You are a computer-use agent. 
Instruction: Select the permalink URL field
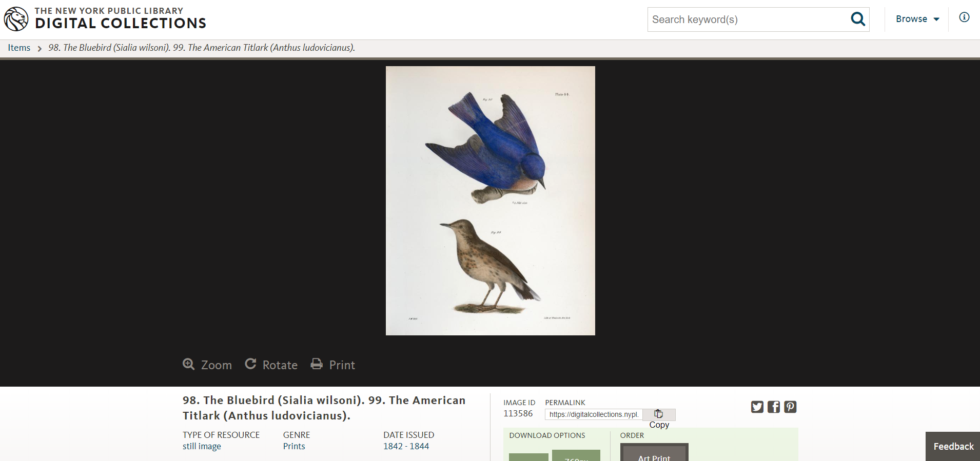(594, 414)
